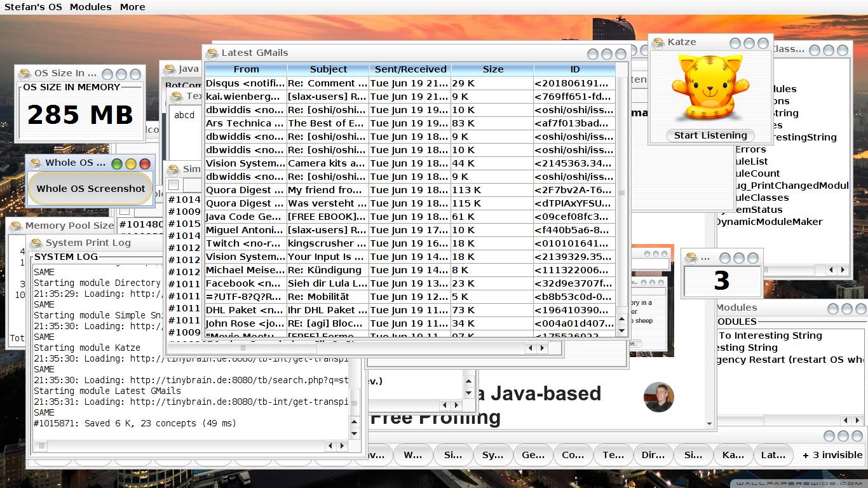Sort emails by the Size column header
The width and height of the screenshot is (868, 488).
(492, 69)
